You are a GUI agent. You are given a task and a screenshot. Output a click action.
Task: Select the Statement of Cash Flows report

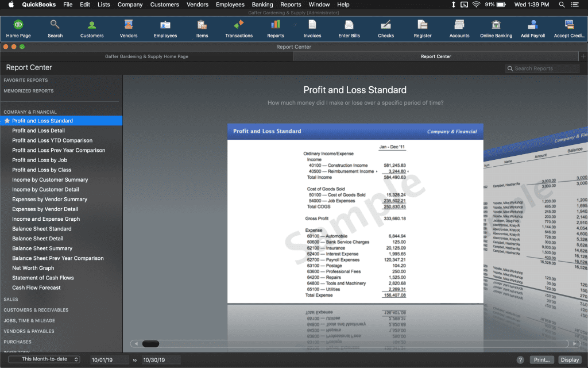click(x=42, y=278)
